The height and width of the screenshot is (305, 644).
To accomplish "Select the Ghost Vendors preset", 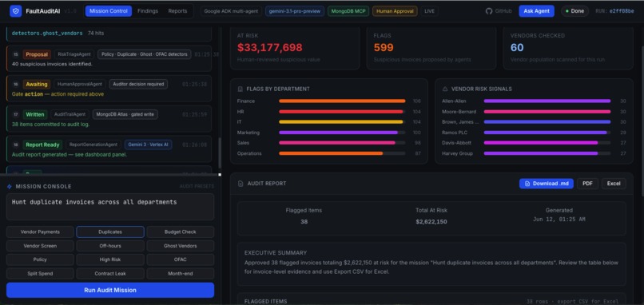I will tap(181, 246).
